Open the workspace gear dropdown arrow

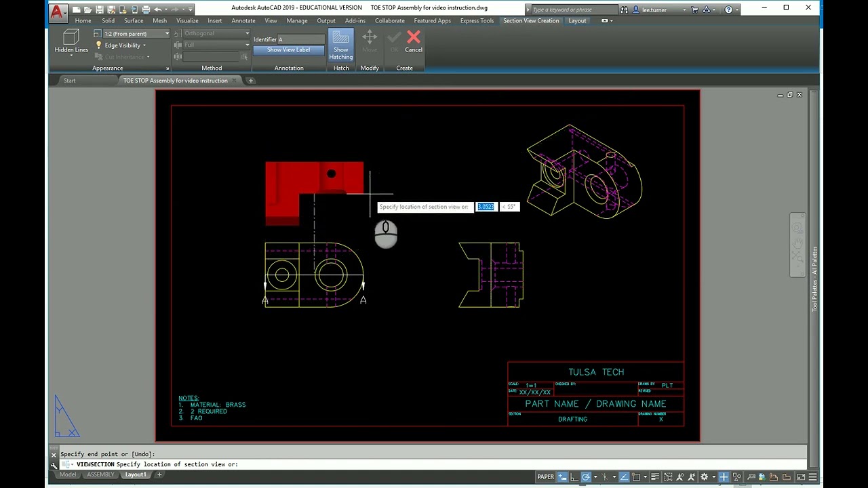[713, 477]
